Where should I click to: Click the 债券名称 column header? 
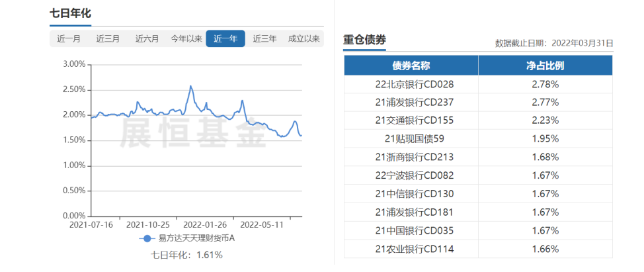coord(411,66)
